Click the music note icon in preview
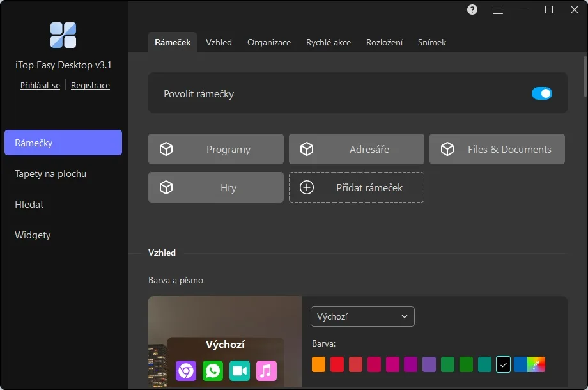 click(267, 371)
